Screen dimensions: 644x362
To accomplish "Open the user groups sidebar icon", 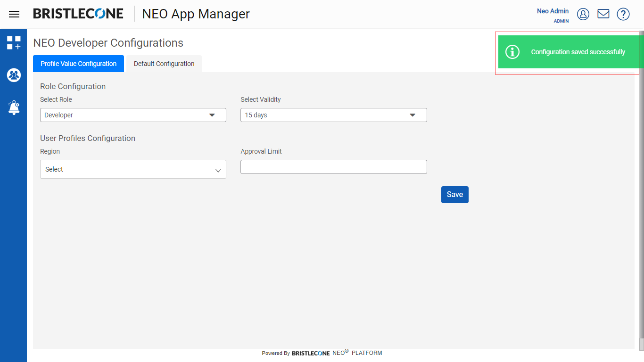I will pos(14,75).
